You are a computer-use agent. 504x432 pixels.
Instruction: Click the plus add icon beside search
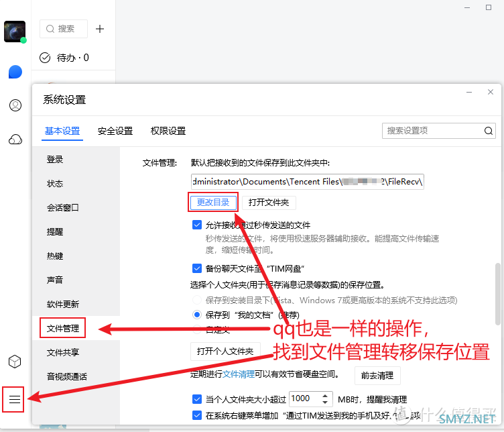click(x=100, y=29)
